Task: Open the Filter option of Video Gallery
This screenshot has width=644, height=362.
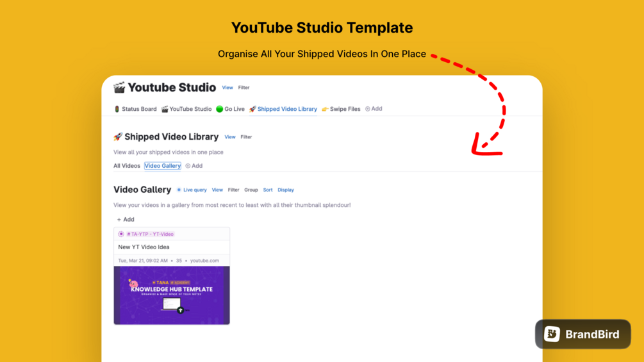Action: (234, 190)
